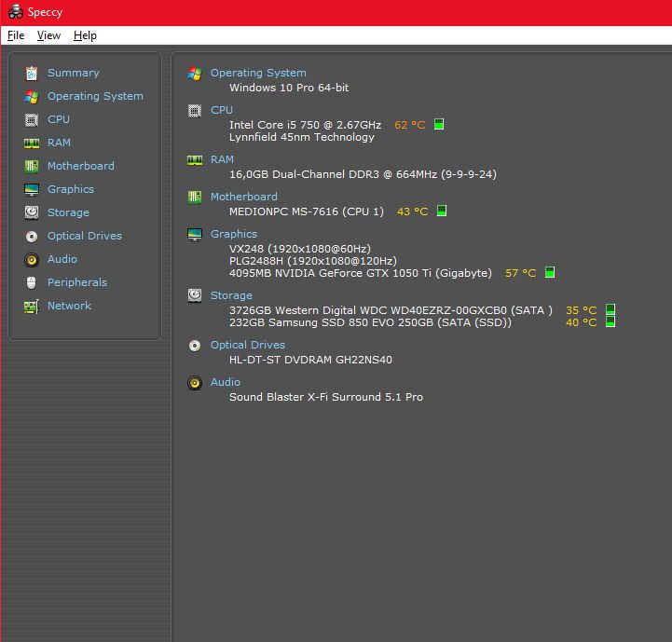Click the Audio speaker icon in sidebar
Image resolution: width=672 pixels, height=642 pixels.
coord(32,259)
